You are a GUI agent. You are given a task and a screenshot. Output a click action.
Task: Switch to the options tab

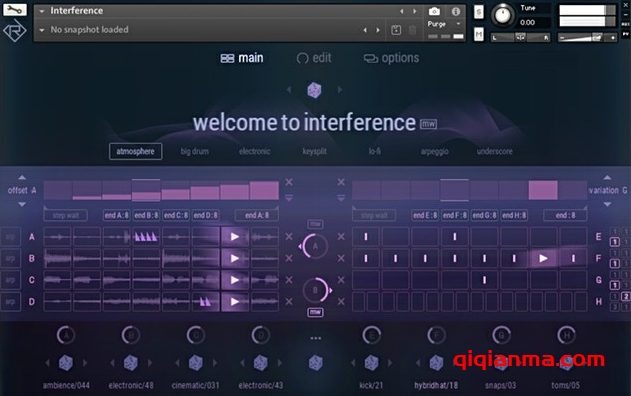click(391, 58)
